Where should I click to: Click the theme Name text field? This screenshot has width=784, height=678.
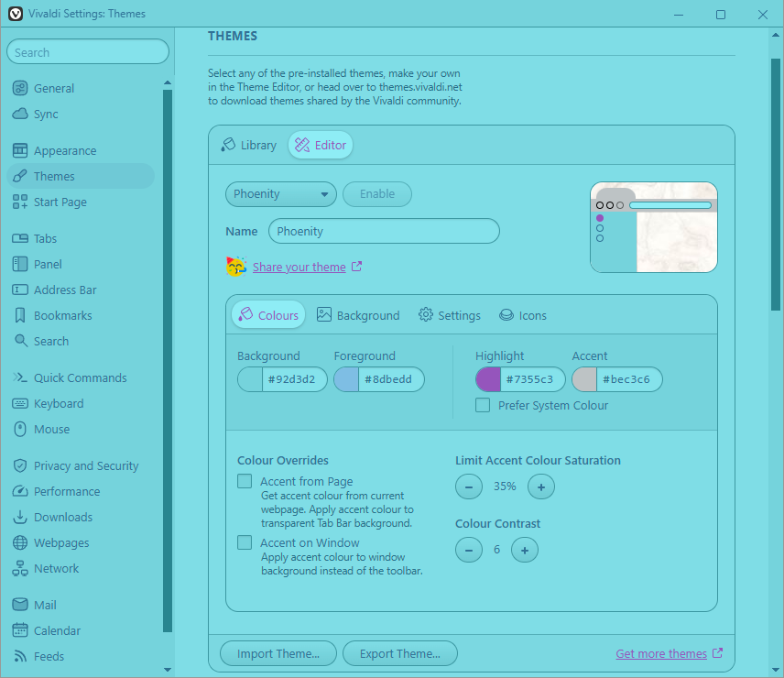(x=384, y=231)
